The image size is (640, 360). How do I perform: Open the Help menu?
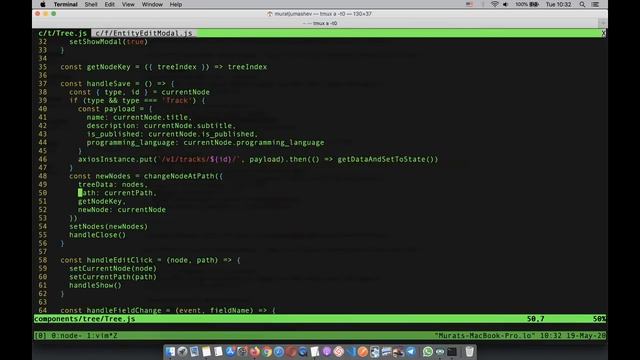click(x=176, y=4)
